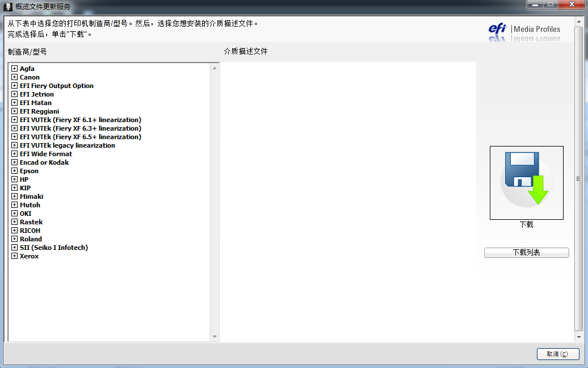Click window scrollbar down arrow
Screen dimensions: 588x368
(x=578, y=337)
